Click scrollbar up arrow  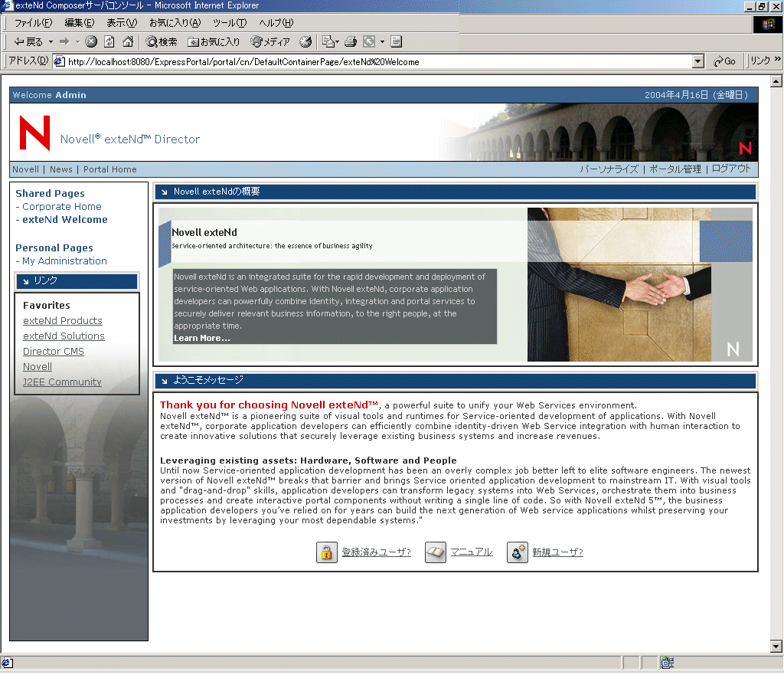click(x=776, y=81)
